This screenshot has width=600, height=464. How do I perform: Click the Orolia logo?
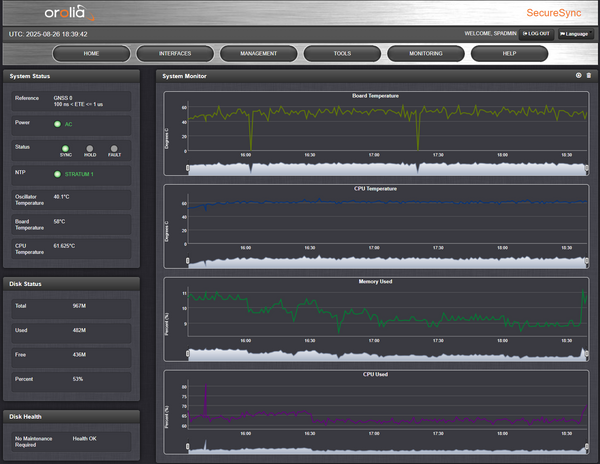coord(69,13)
